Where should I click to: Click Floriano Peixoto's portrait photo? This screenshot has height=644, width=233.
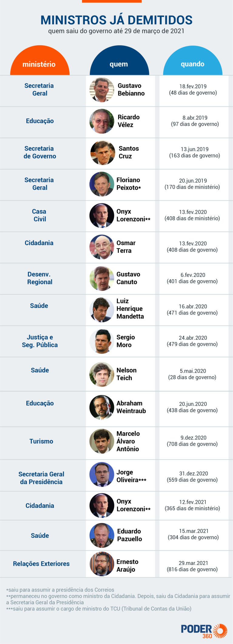pyautogui.click(x=102, y=184)
